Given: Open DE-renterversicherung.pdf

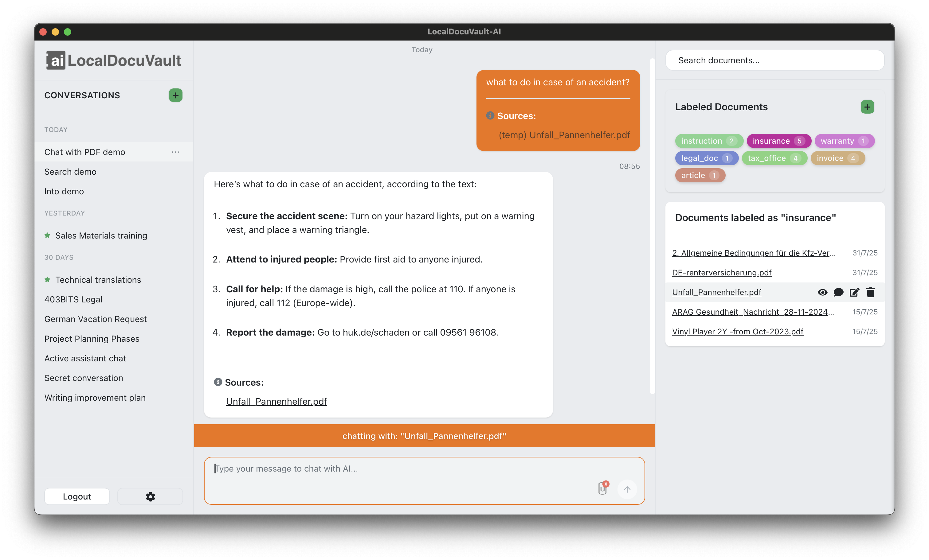Looking at the screenshot, I should click(x=722, y=272).
